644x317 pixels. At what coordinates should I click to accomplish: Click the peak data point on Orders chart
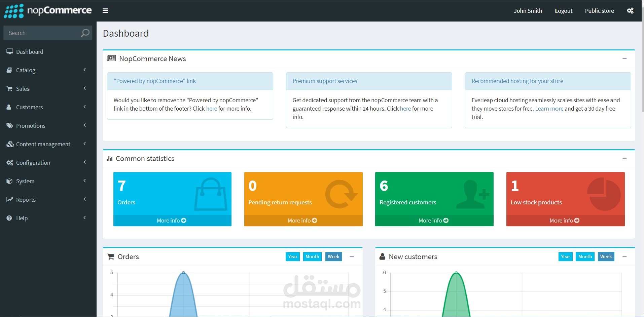[x=183, y=273]
